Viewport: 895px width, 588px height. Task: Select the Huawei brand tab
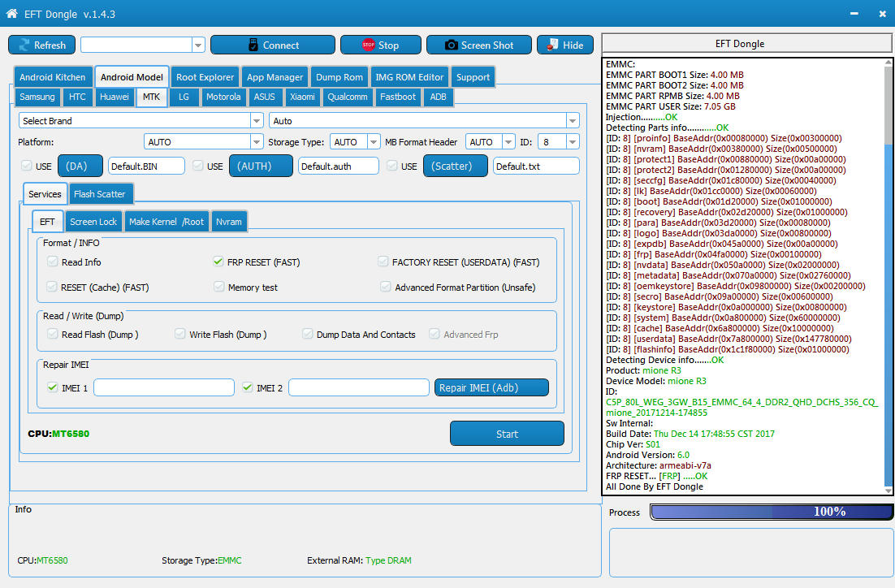click(115, 97)
